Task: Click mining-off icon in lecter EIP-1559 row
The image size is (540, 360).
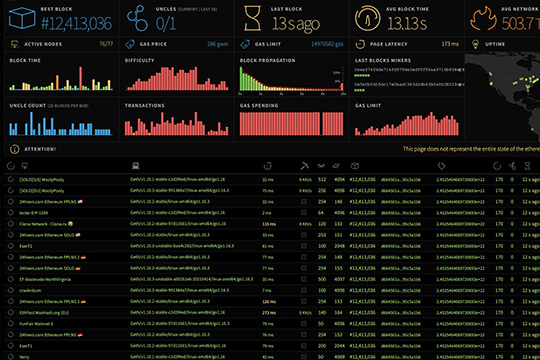Action: [x=304, y=213]
